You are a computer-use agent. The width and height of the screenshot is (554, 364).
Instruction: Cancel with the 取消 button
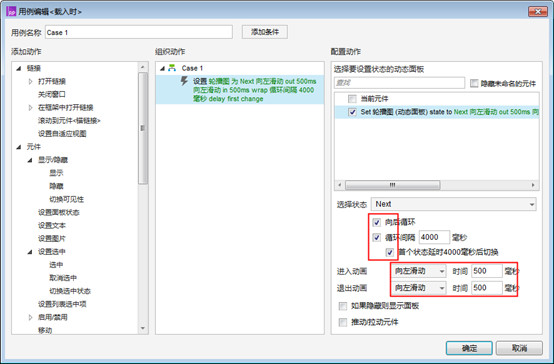pos(519,348)
